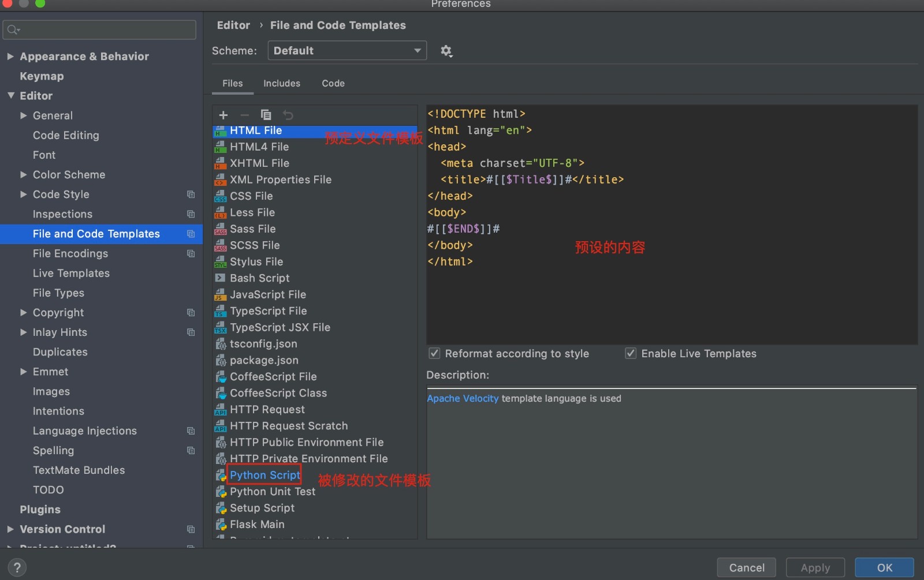Expand the Emmet node
Screen dimensions: 924x580
point(24,372)
